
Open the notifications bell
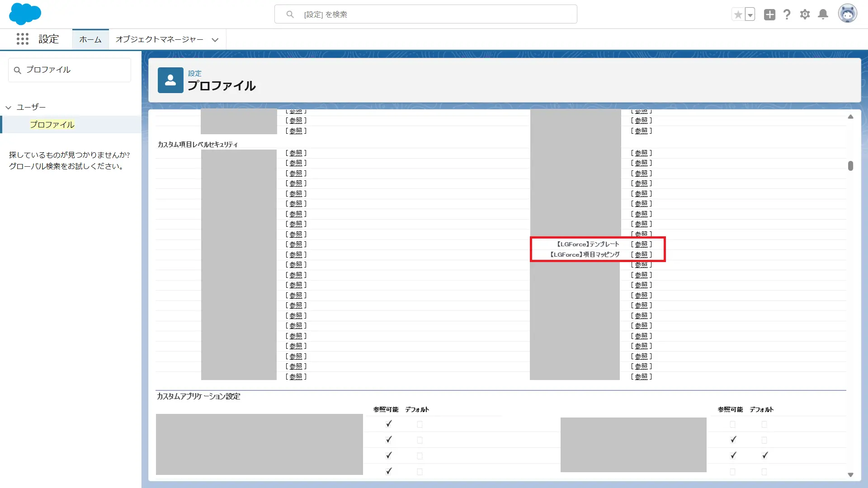(823, 14)
